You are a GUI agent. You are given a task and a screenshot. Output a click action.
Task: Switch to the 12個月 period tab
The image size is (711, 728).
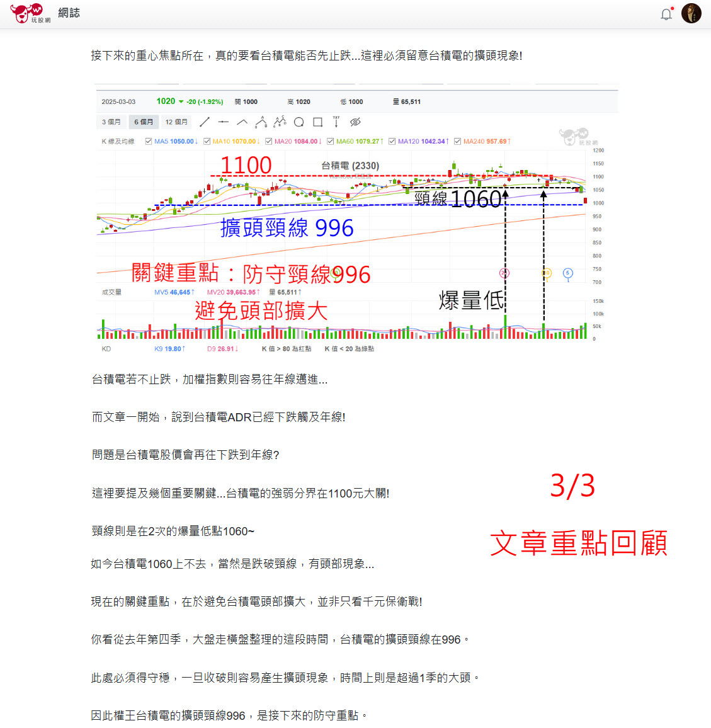(176, 122)
